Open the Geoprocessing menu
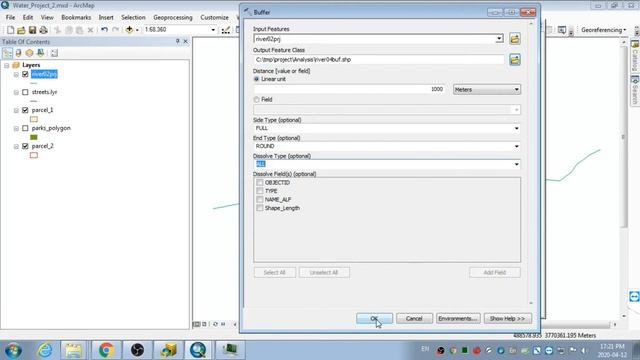The height and width of the screenshot is (360, 640). click(x=173, y=18)
